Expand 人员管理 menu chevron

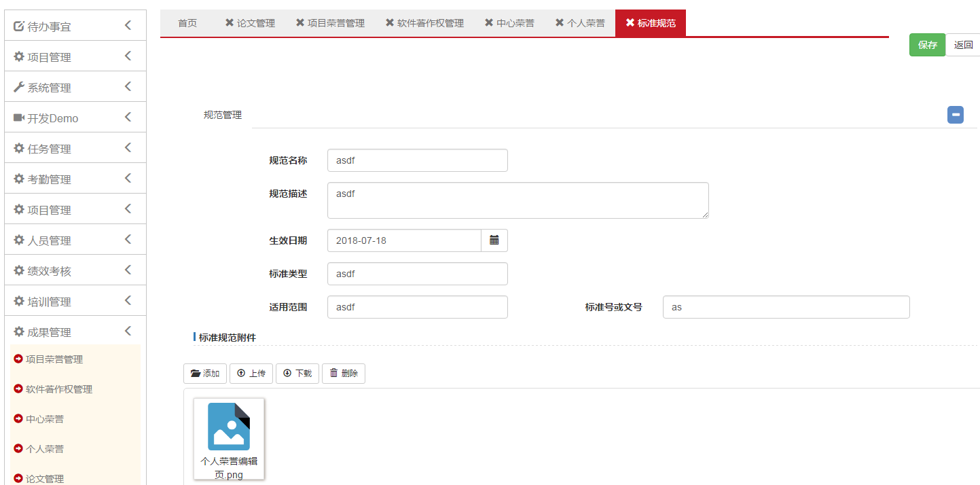[x=128, y=240]
